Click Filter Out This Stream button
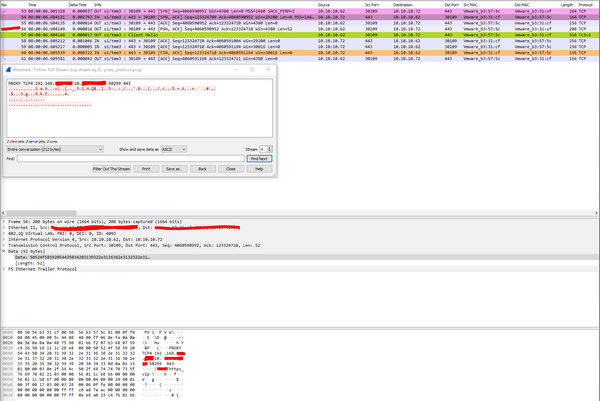 point(111,169)
